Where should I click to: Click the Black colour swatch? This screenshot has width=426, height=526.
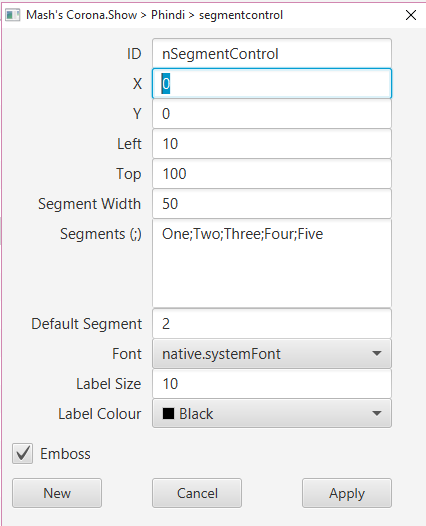click(168, 414)
